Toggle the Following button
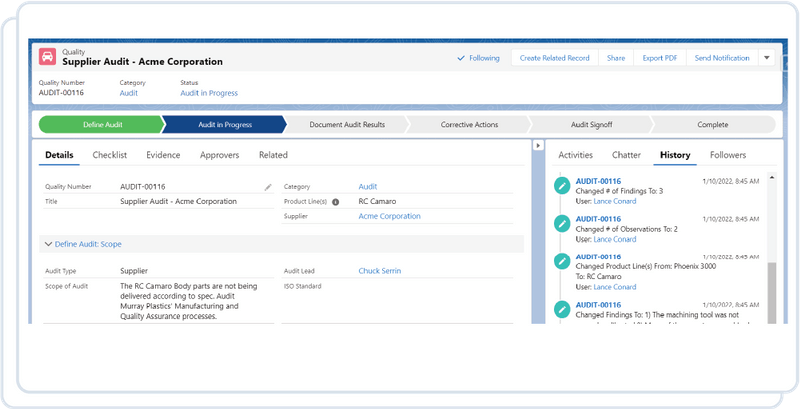This screenshot has height=409, width=800. click(x=478, y=58)
